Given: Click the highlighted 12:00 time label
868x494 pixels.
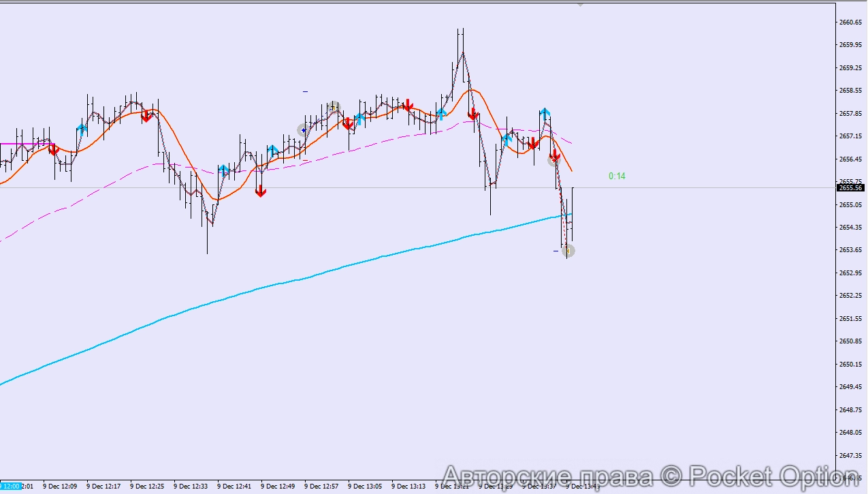Looking at the screenshot, I should [x=10, y=487].
